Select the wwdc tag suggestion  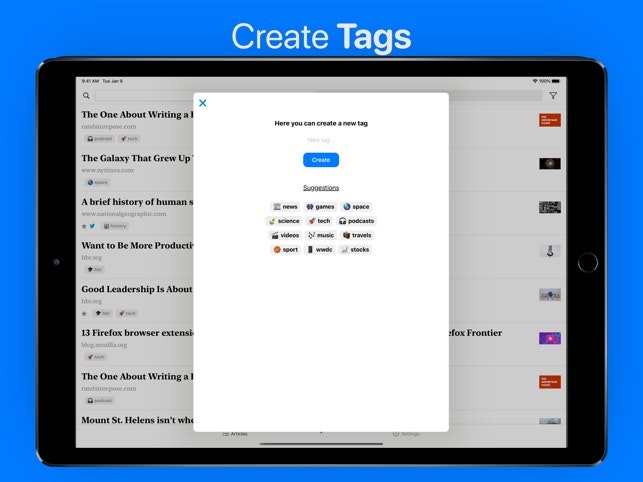pos(320,250)
